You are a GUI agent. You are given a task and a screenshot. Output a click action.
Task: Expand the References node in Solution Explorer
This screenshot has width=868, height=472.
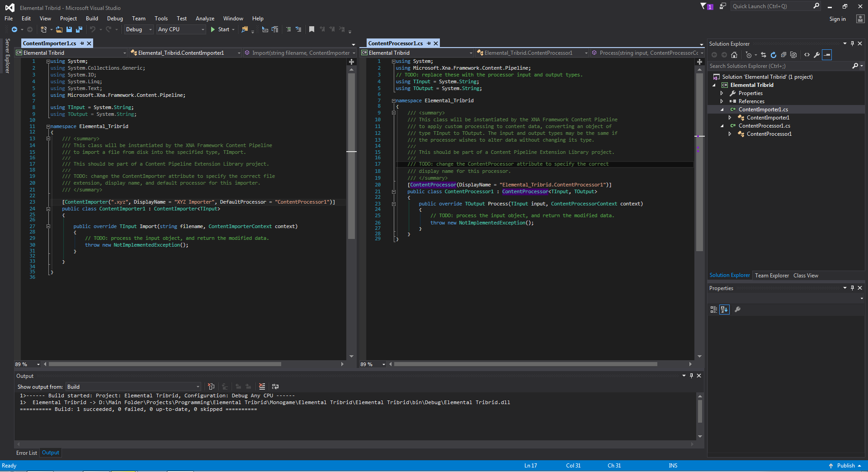coord(722,101)
